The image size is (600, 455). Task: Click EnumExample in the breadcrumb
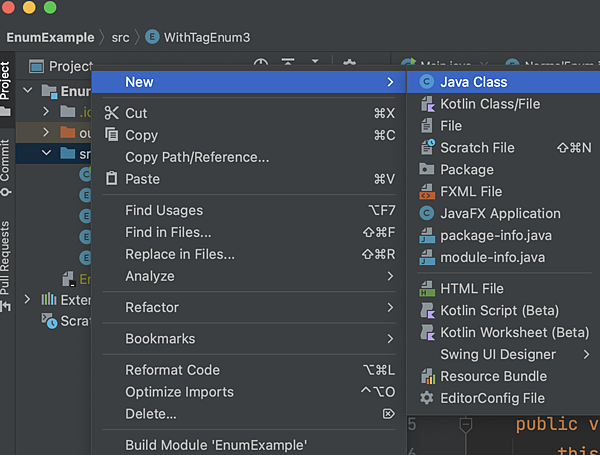pos(50,38)
